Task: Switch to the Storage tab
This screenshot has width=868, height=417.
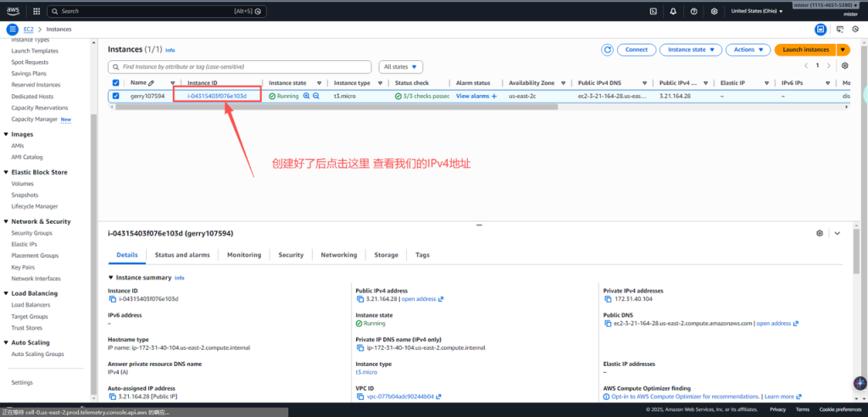Action: (386, 255)
